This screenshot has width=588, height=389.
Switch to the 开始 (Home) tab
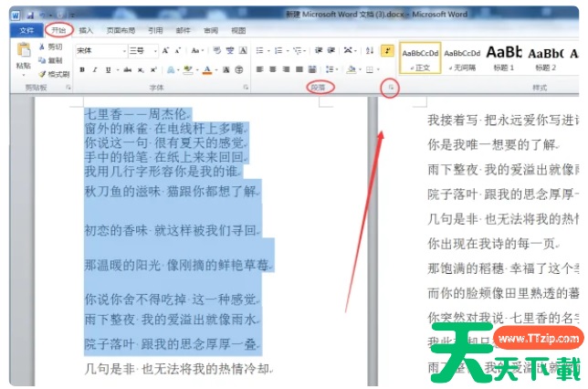pos(58,30)
